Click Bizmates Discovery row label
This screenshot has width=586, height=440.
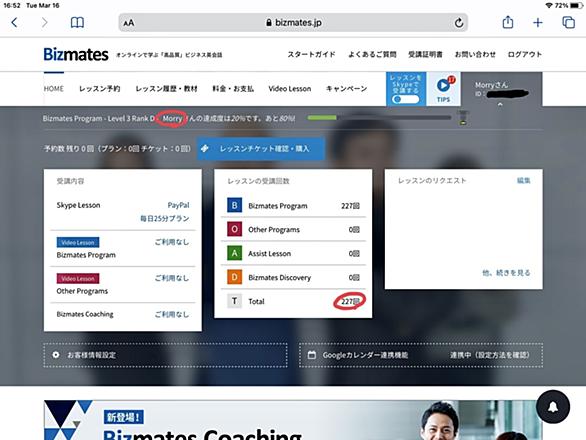[x=280, y=277]
